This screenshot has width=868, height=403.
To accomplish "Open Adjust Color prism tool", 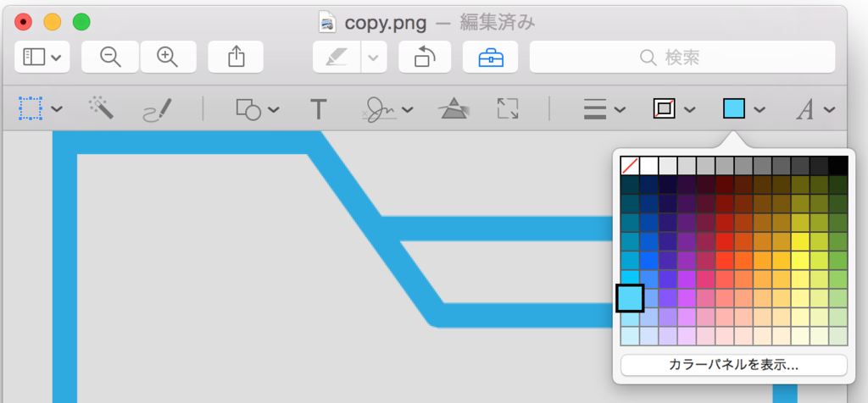I will [x=454, y=108].
